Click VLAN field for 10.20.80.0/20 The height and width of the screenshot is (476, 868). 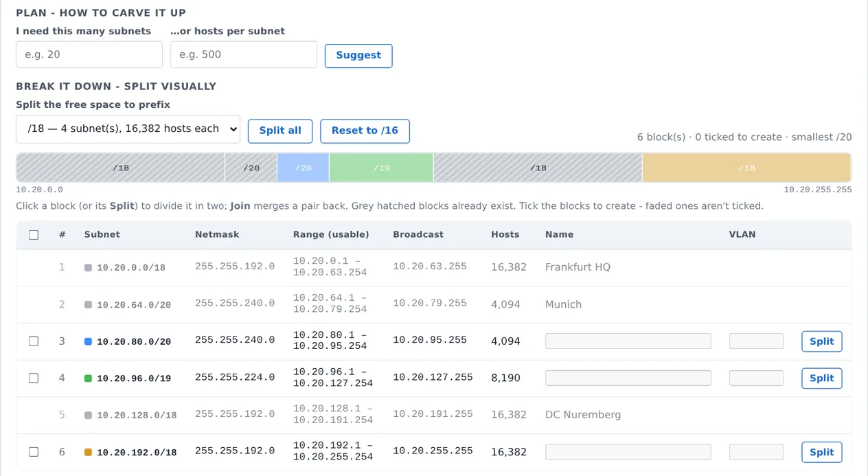(x=756, y=341)
